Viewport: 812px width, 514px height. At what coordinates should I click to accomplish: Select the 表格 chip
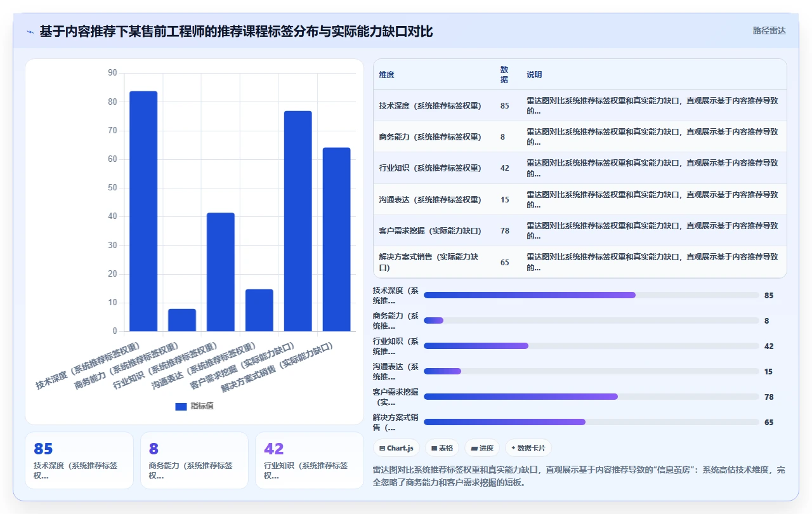tap(442, 448)
